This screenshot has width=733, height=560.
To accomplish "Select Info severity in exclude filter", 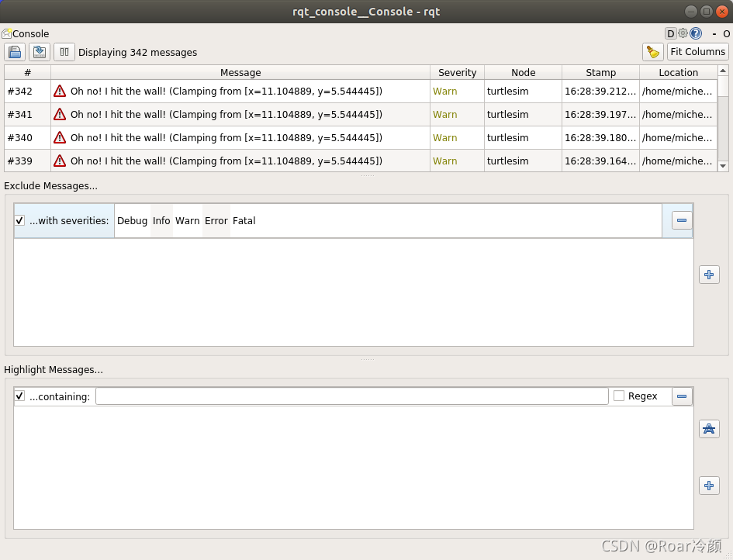I will 161,220.
